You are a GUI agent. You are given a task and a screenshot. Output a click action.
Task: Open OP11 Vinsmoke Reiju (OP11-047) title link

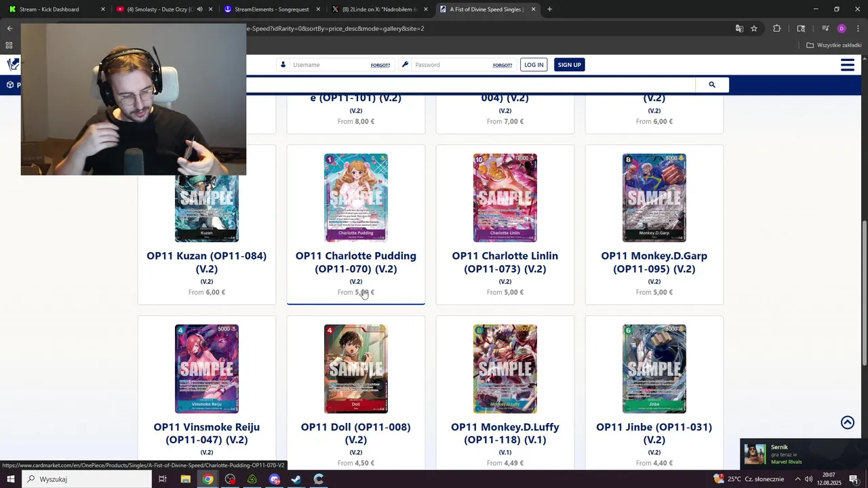207,433
